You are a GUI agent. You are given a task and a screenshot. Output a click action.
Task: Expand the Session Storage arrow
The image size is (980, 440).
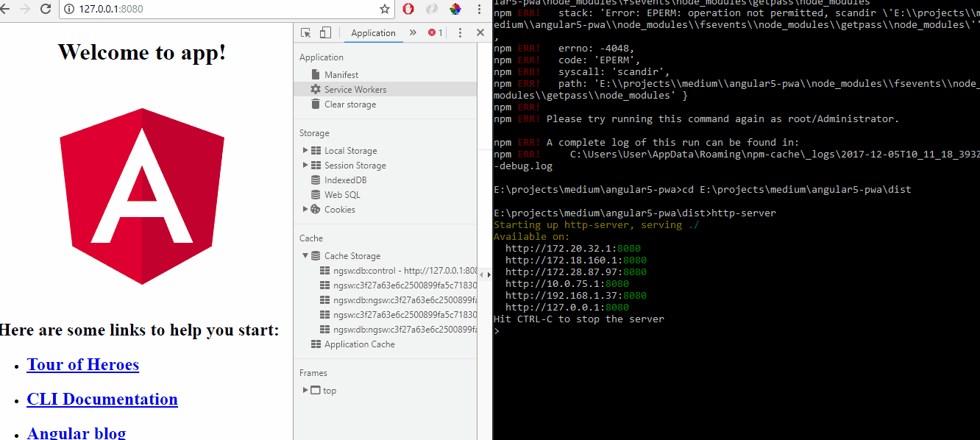point(305,165)
